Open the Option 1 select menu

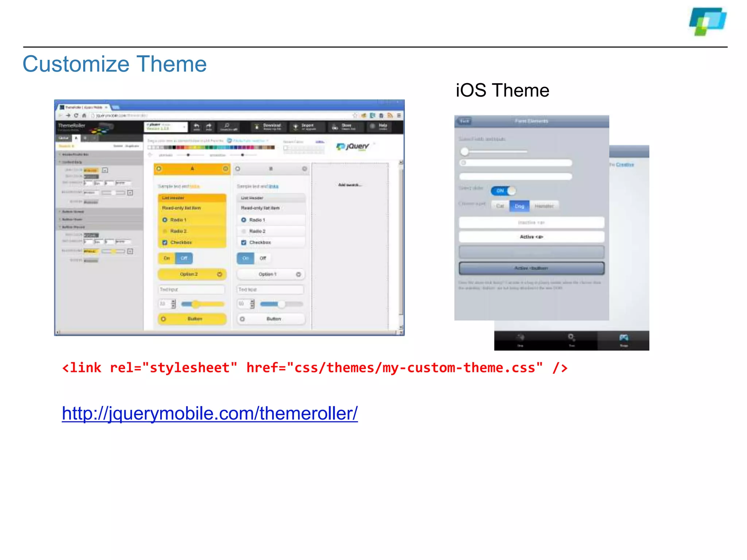[271, 274]
